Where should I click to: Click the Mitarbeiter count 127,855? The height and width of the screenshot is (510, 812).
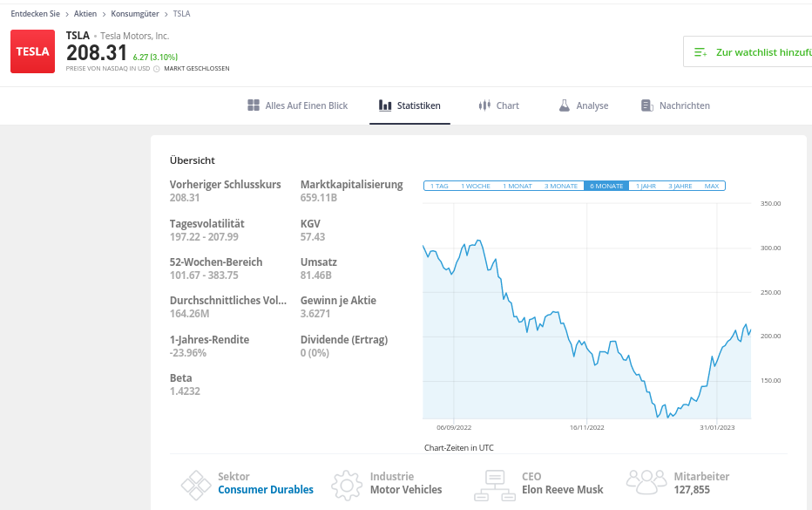[692, 490]
